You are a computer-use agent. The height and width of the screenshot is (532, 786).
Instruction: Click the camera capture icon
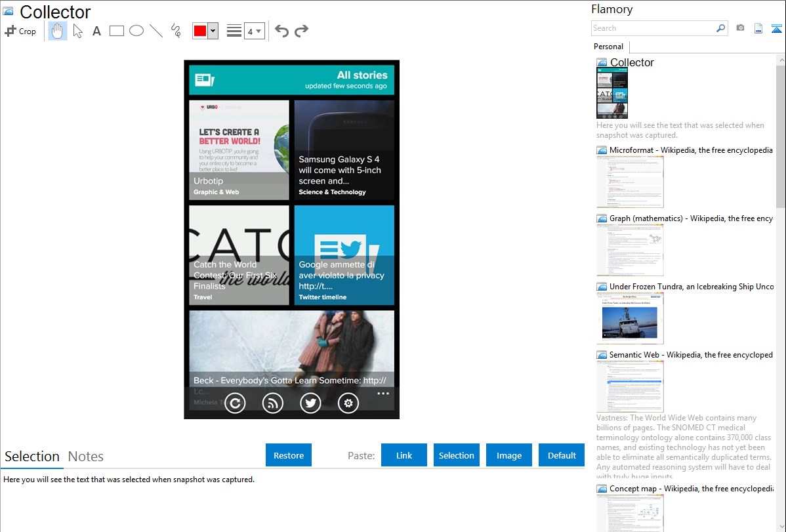(740, 28)
